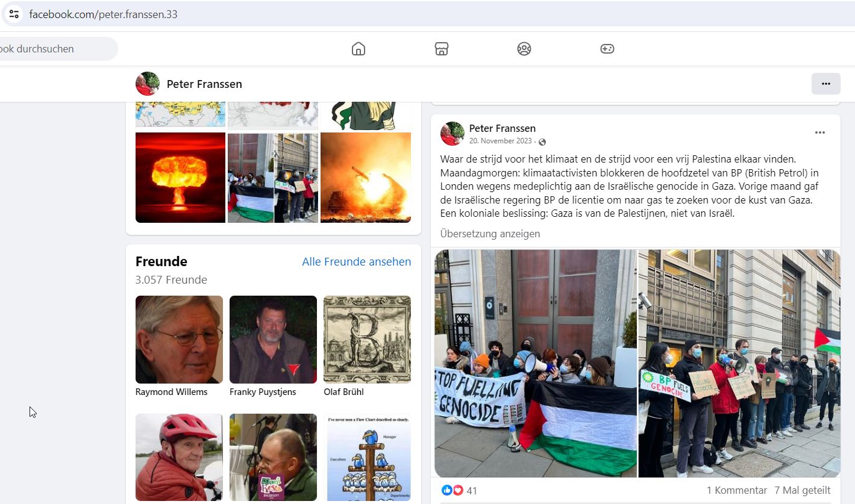Click Peter Franssen name in sticky header
This screenshot has width=855, height=504.
coord(204,84)
